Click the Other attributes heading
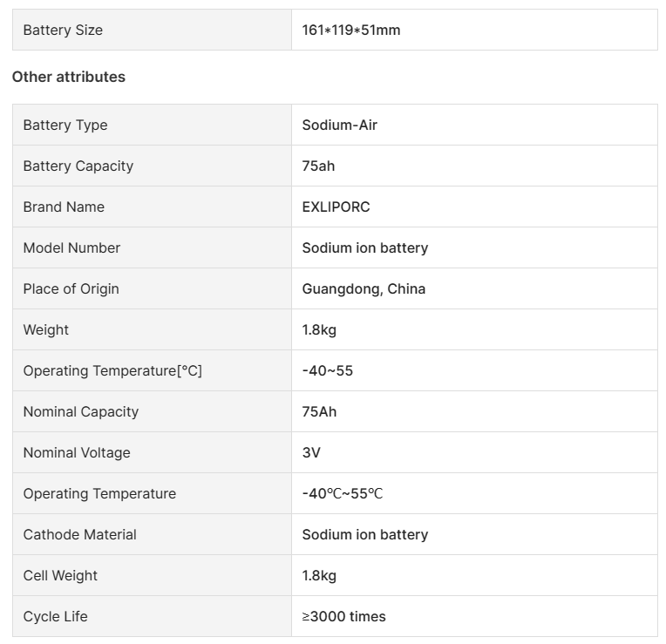 [x=69, y=77]
